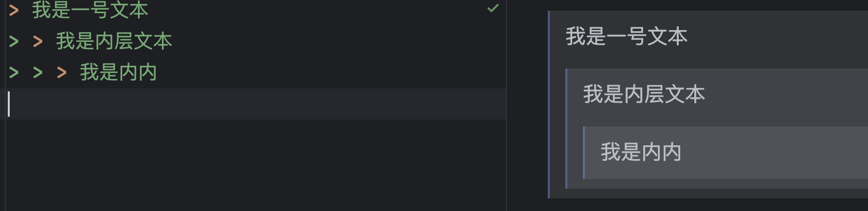Click the orange > marker before 我是内内
The width and height of the screenshot is (868, 211).
tap(62, 73)
